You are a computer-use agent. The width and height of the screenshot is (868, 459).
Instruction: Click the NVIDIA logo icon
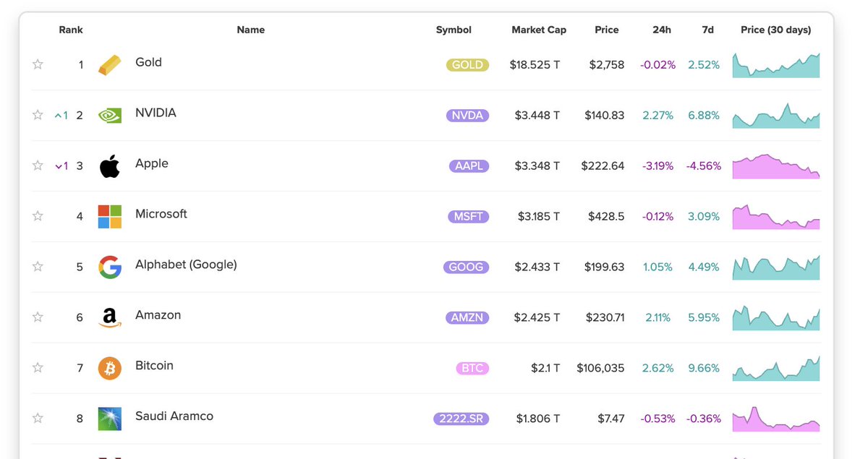(x=110, y=115)
